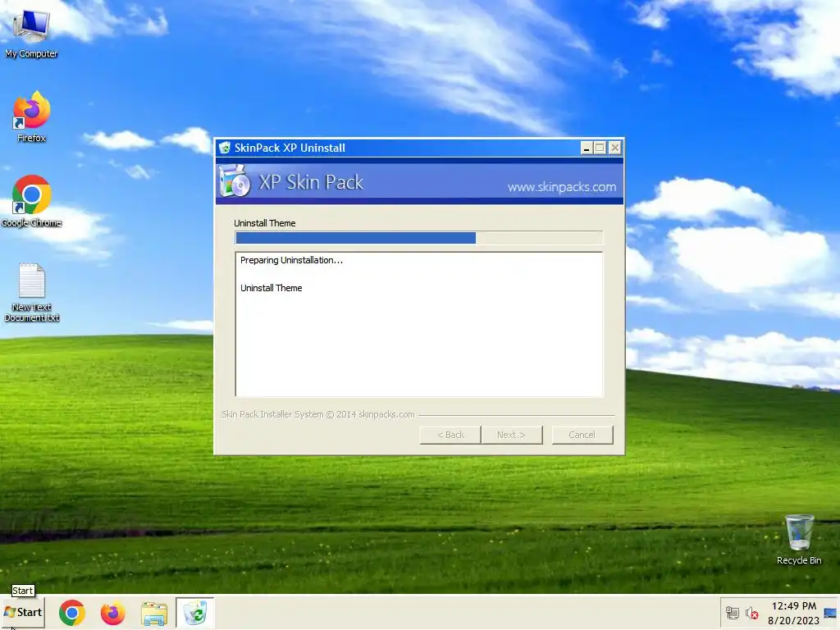840x630 pixels.
Task: Select the Recycle Bin desktop icon
Action: pos(799,540)
